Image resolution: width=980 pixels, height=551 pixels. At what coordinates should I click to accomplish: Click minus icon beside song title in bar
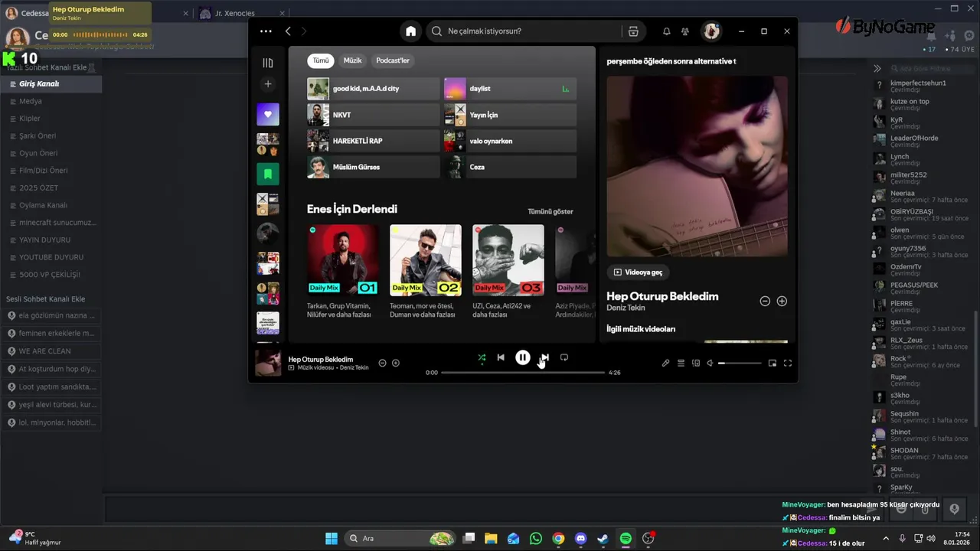click(x=383, y=364)
